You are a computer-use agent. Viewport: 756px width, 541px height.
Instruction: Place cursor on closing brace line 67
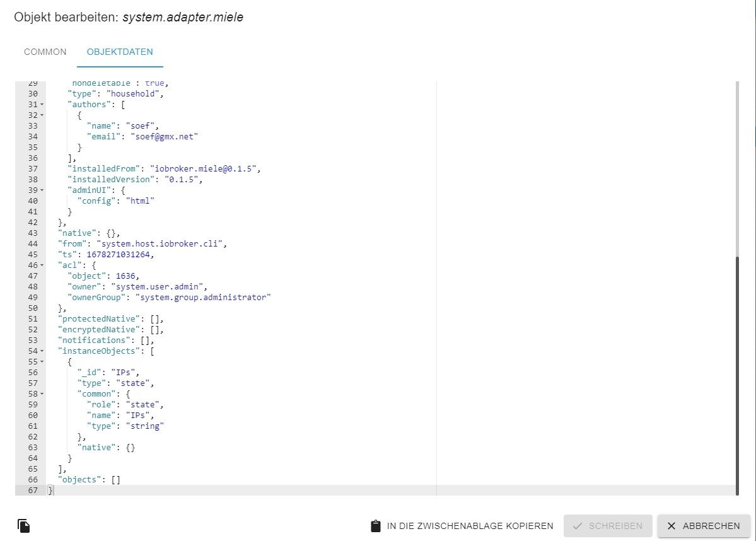pyautogui.click(x=50, y=491)
